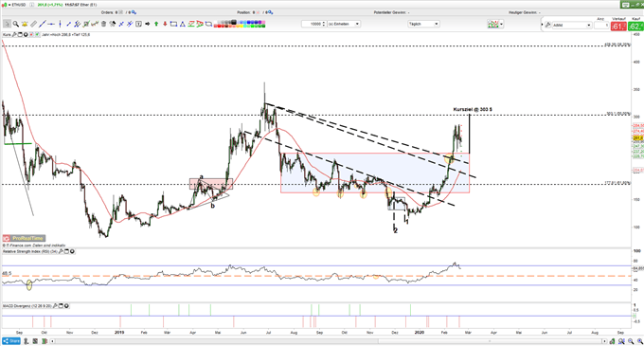Click the order settings wrench icon
The width and height of the screenshot is (644, 346).
[548, 25]
